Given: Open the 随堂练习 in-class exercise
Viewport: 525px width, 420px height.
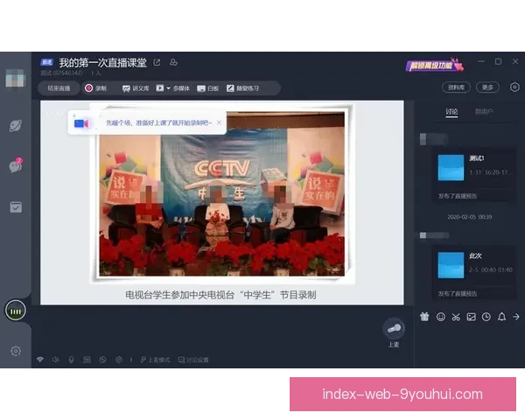Looking at the screenshot, I should pyautogui.click(x=242, y=88).
